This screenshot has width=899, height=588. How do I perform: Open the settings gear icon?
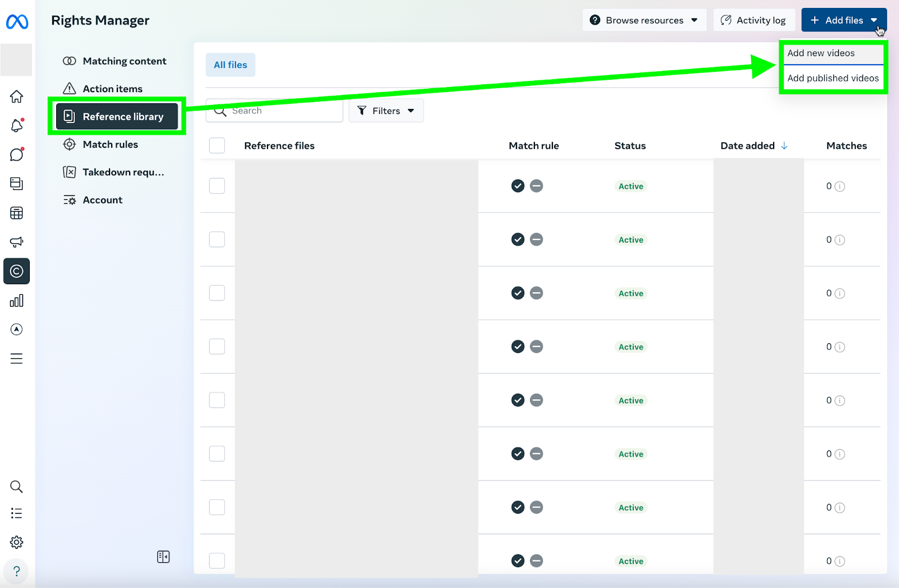point(17,542)
